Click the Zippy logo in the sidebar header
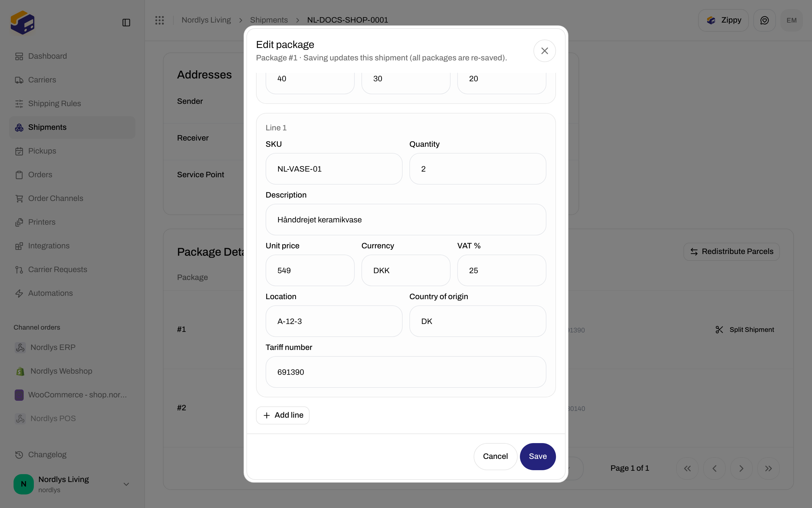This screenshot has width=812, height=508. (x=23, y=23)
